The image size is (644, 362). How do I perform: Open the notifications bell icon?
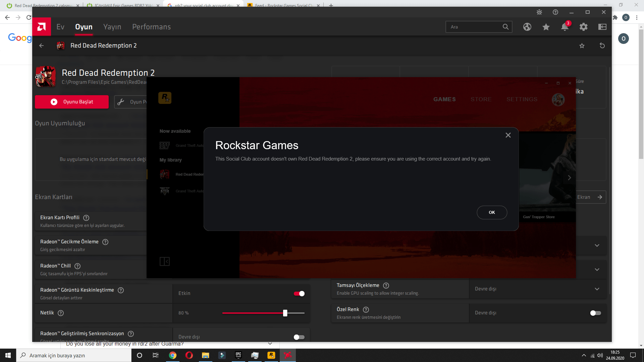565,27
